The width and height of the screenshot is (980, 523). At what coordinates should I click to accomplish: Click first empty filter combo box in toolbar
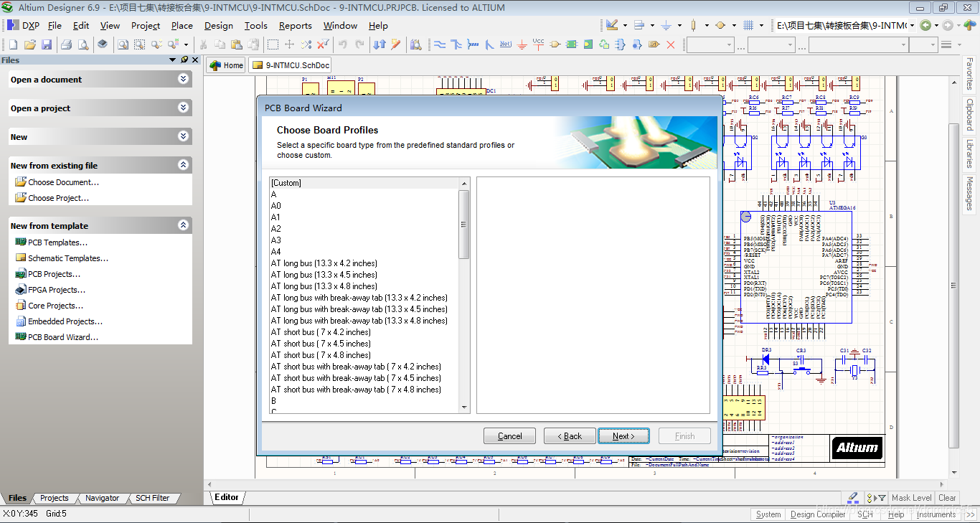point(710,44)
